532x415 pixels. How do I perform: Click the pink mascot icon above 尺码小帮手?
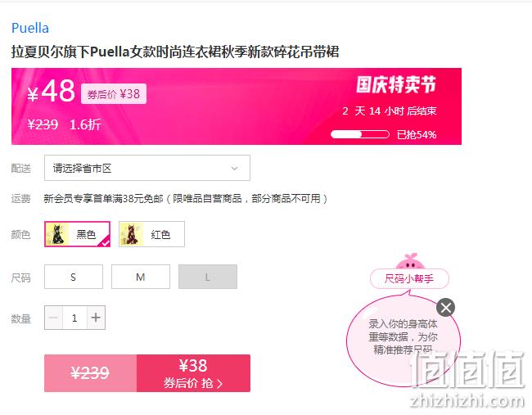[410, 261]
